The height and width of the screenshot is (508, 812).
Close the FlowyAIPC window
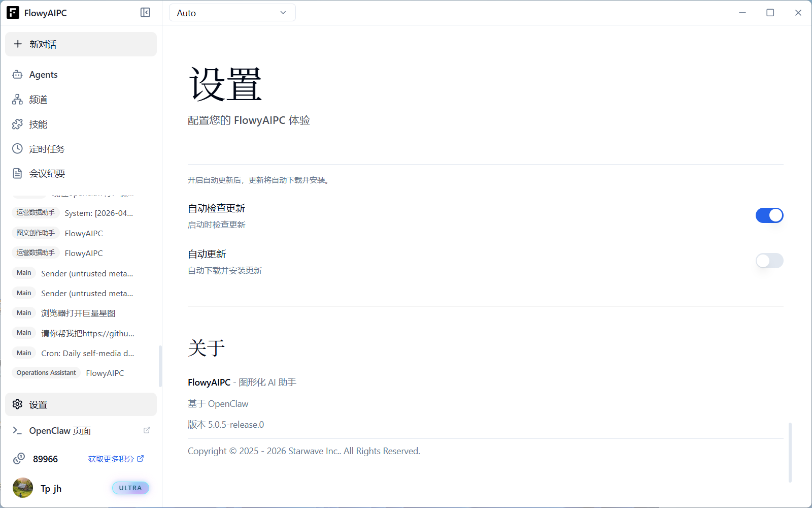pos(798,13)
